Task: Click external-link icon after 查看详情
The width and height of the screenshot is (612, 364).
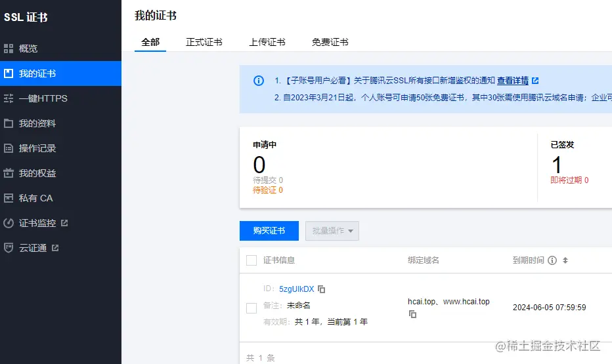Action: [x=536, y=81]
